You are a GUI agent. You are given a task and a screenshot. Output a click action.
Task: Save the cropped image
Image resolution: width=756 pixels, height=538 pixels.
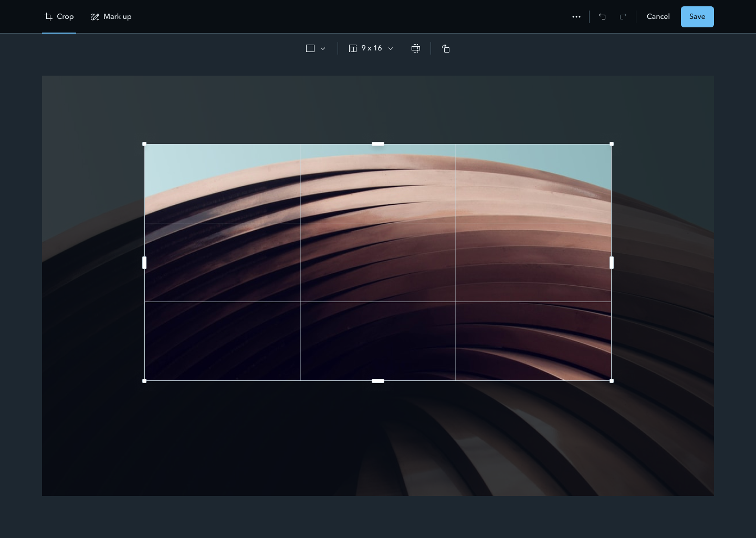(697, 16)
